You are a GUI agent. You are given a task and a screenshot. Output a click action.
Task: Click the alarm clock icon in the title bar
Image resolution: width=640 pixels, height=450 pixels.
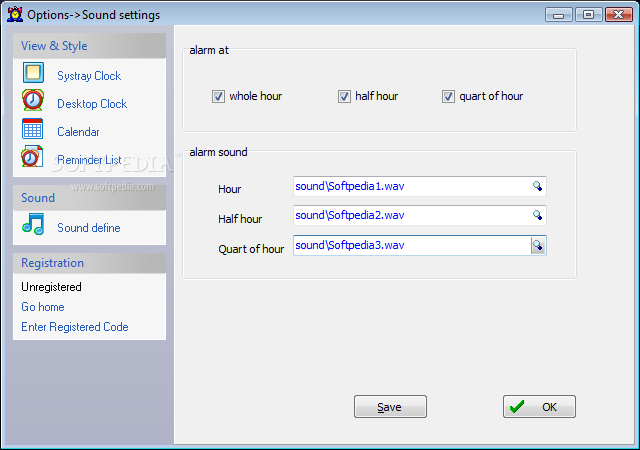15,14
